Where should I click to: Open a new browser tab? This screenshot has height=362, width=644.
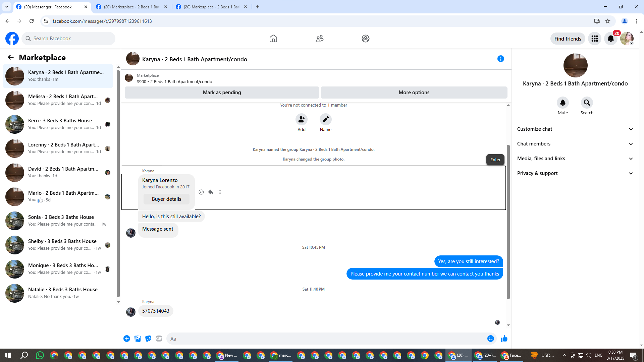point(258,7)
